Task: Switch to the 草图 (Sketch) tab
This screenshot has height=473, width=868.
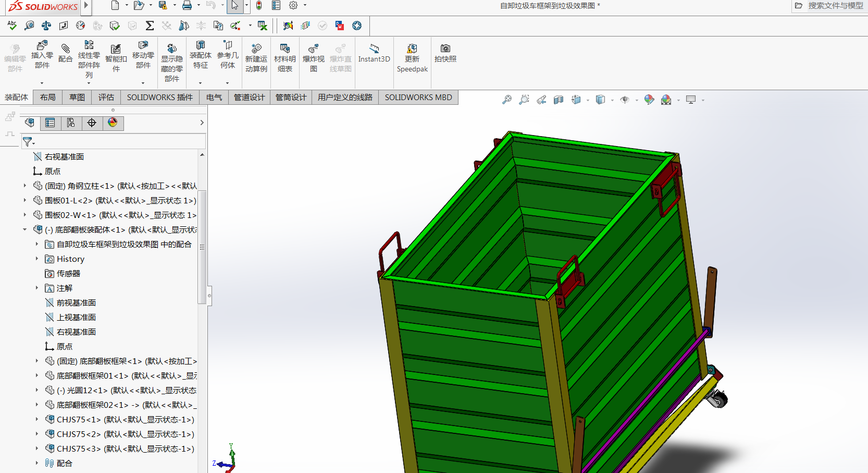Action: pyautogui.click(x=77, y=98)
